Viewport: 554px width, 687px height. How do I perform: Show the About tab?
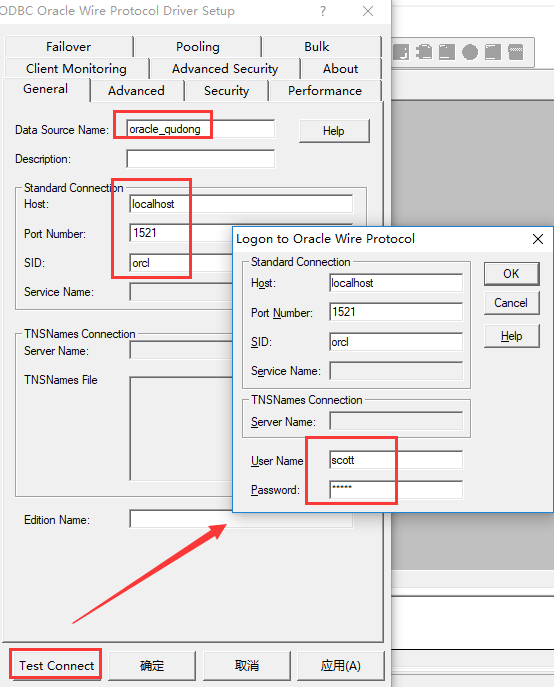pos(341,69)
